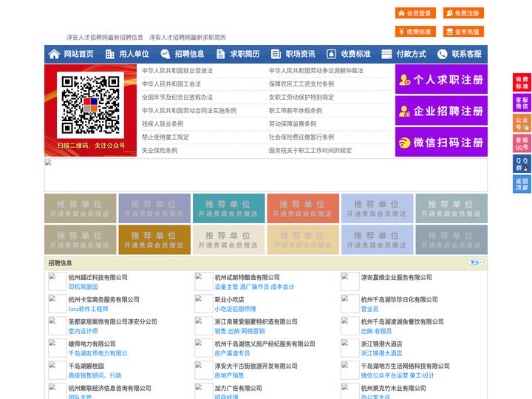Viewport: 532px width, 399px height.
Task: Open 招聘信息 navigation item
Action: coord(189,54)
